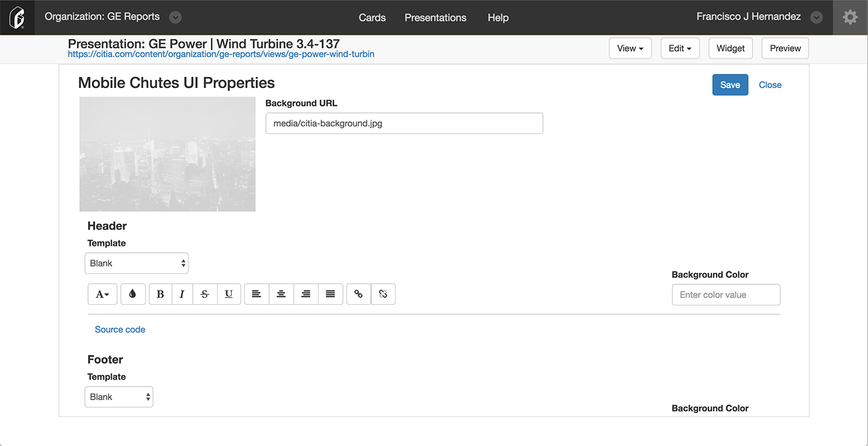
Task: Select the text color droplet tool
Action: coord(133,294)
